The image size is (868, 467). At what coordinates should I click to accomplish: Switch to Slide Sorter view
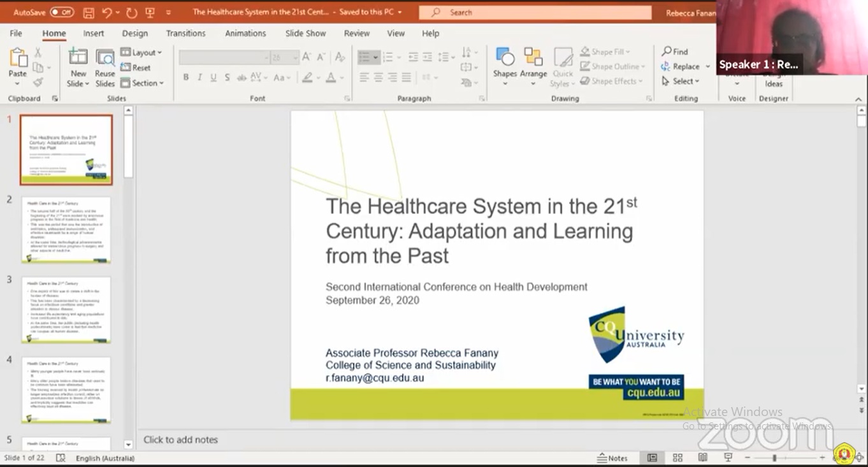[677, 457]
